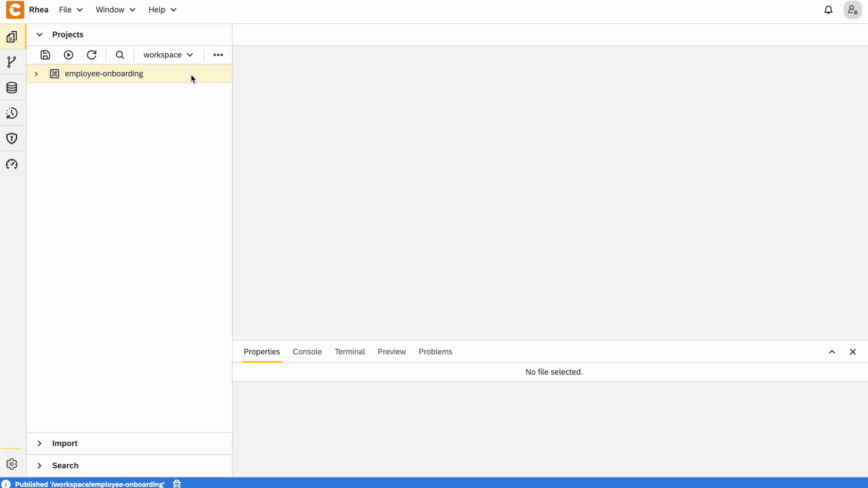Image resolution: width=868 pixels, height=488 pixels.
Task: Open the Workbench files perspective icon
Action: coord(12,37)
